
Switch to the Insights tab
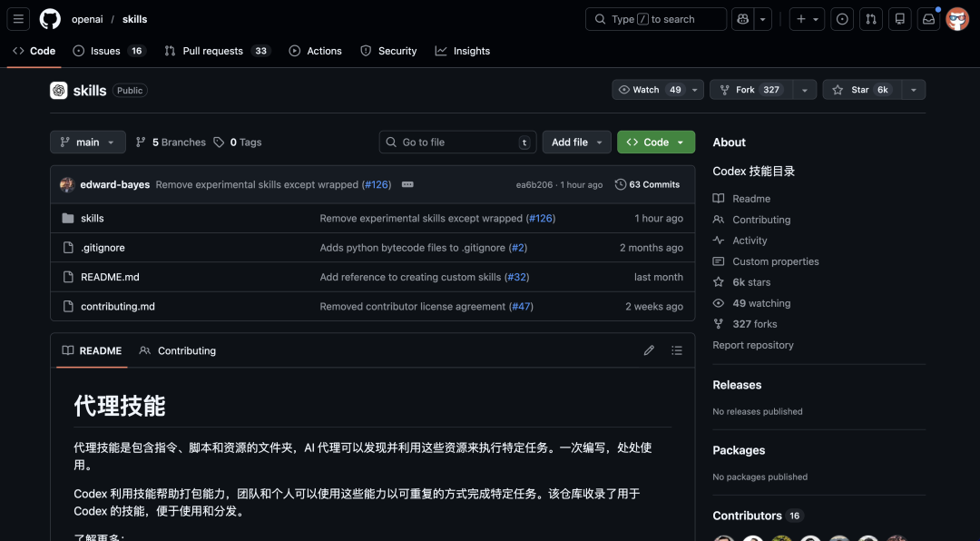coord(463,51)
